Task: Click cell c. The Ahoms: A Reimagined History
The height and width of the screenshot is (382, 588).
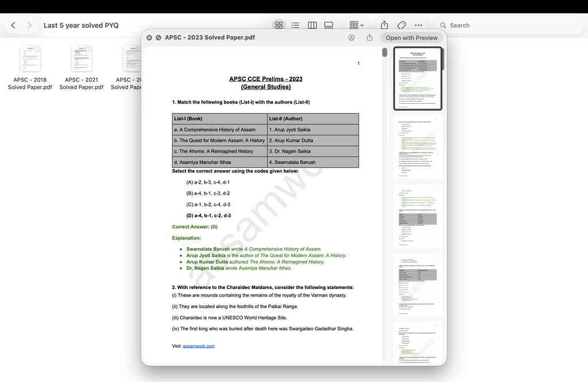Action: pos(220,151)
